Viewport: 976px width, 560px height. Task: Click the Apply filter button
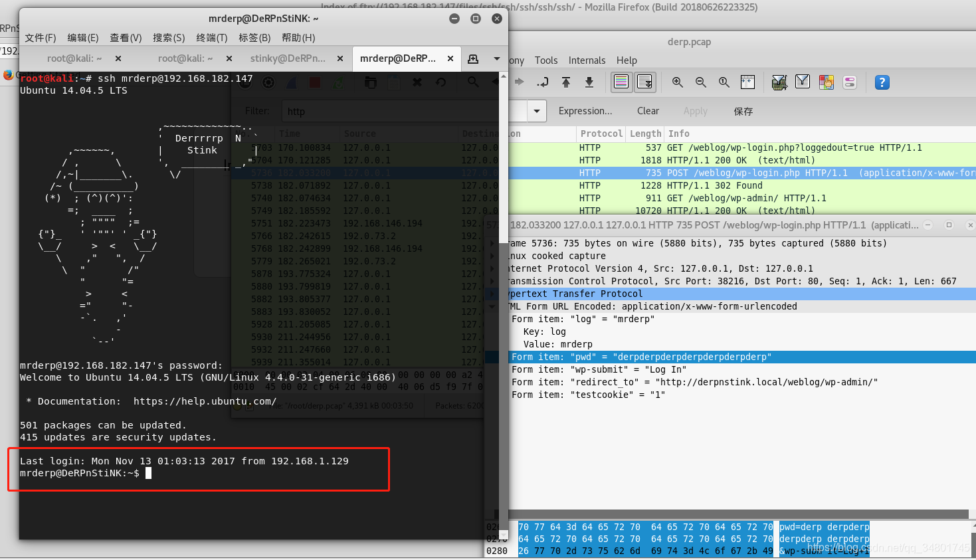[695, 111]
